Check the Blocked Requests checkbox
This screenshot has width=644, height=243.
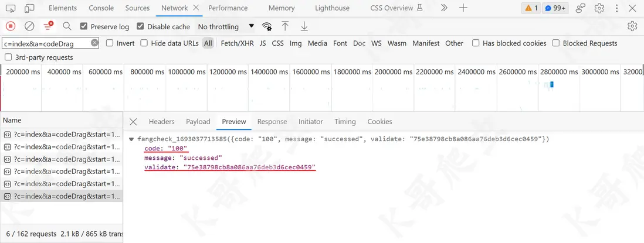[x=556, y=43]
